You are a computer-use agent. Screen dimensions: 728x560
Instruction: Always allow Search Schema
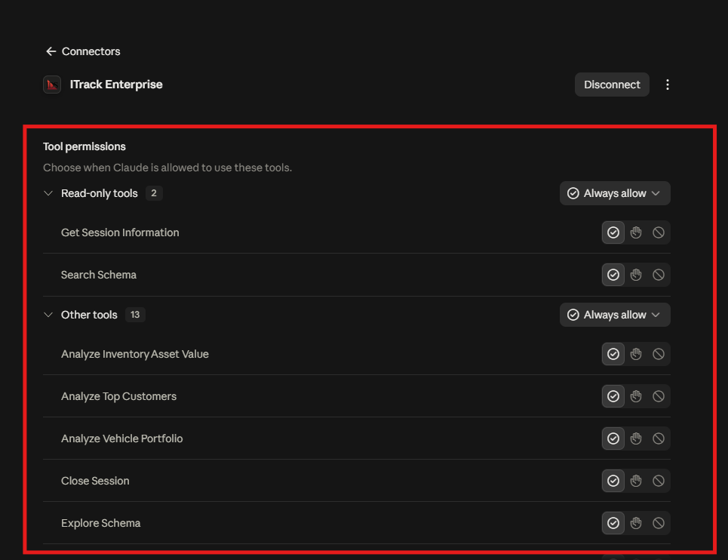click(613, 275)
